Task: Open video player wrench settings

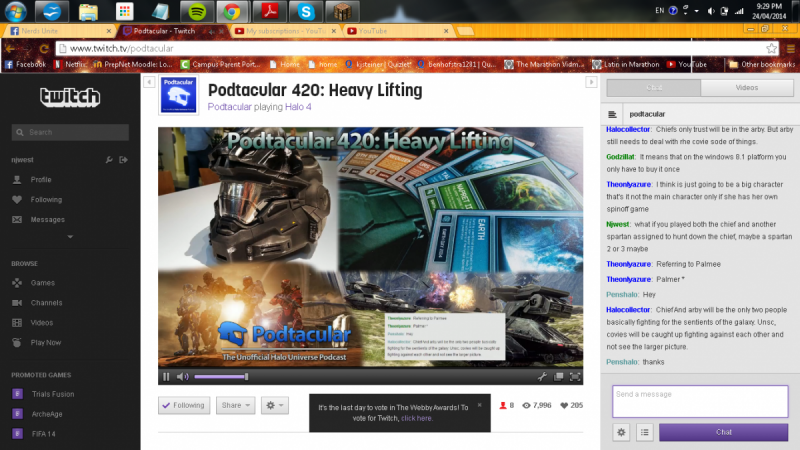Action: (x=543, y=377)
